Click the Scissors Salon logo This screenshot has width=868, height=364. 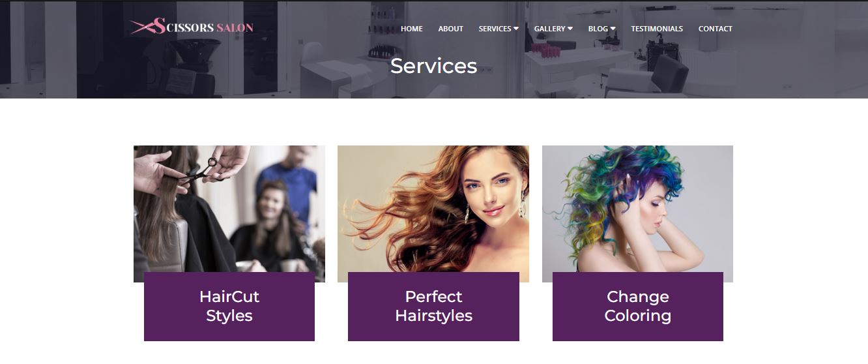coord(192,27)
